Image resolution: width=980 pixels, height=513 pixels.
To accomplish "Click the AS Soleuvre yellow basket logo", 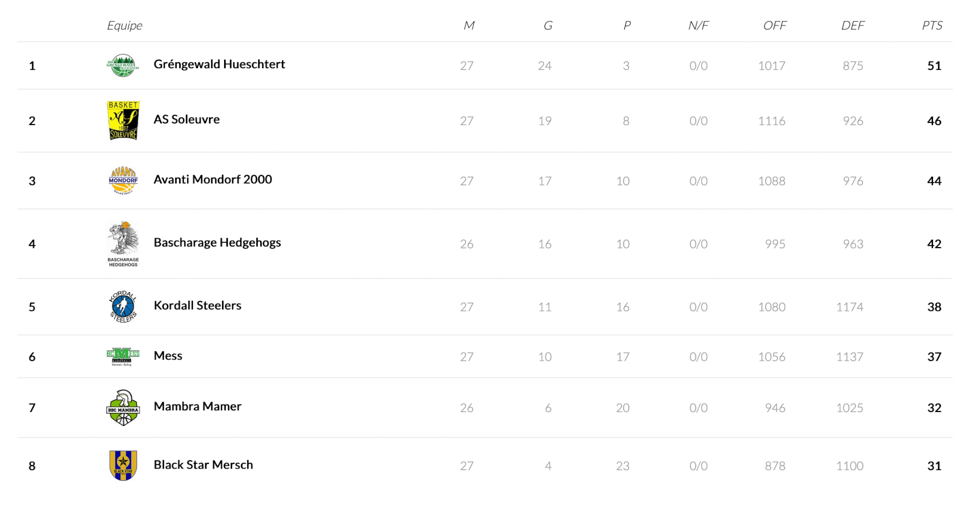I will coord(122,120).
